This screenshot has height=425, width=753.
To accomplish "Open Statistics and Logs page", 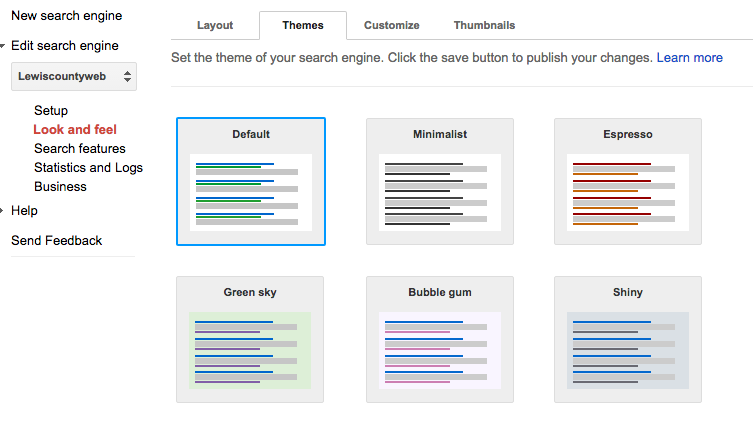I will (x=88, y=168).
